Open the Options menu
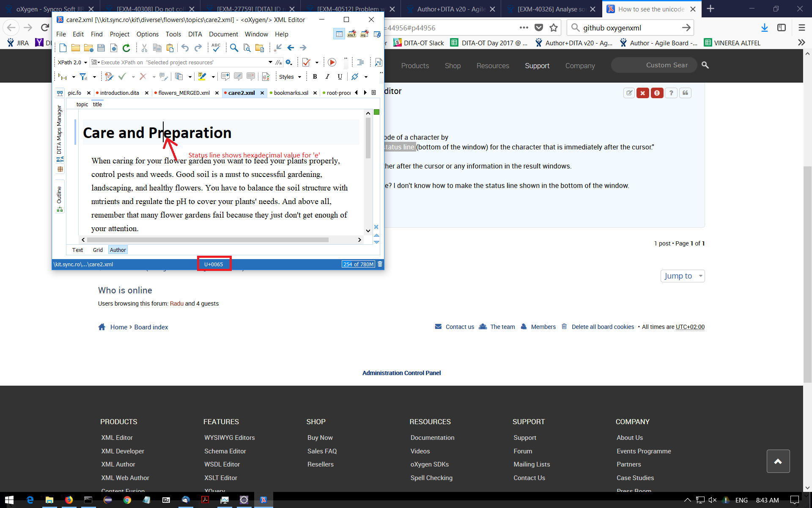Image resolution: width=812 pixels, height=508 pixels. pos(148,34)
